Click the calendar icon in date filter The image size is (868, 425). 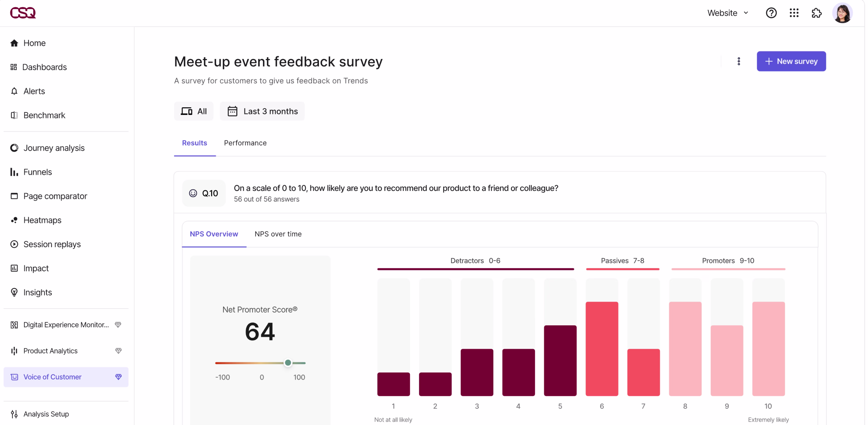coord(233,111)
